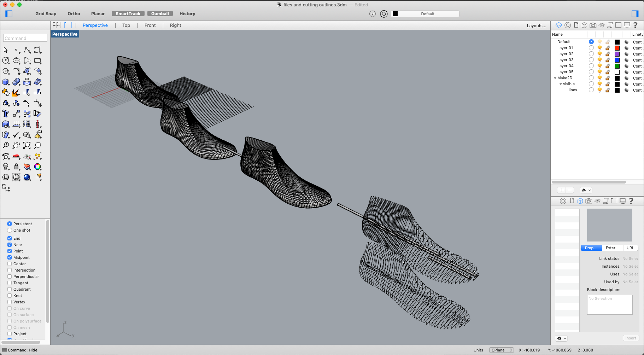
Task: Change Layer 04 green color swatch
Action: click(x=617, y=66)
